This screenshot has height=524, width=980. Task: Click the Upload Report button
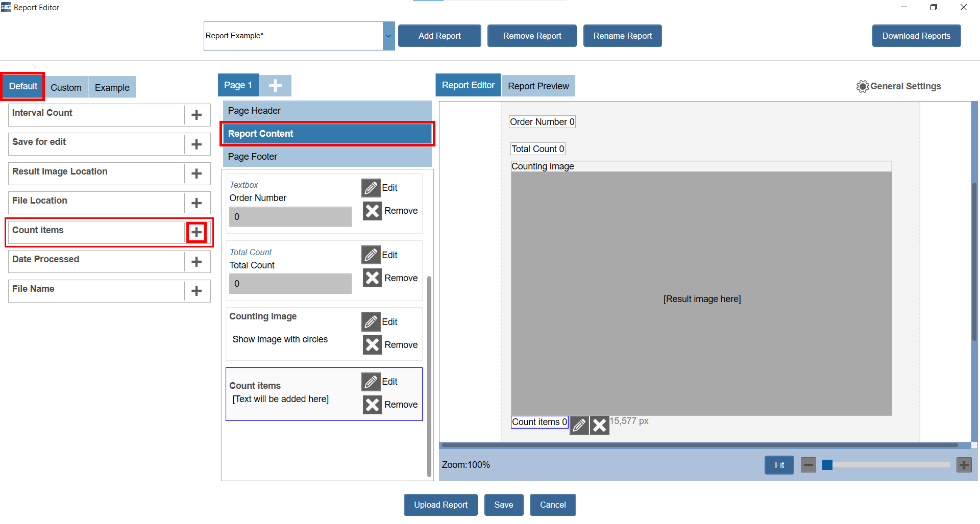pos(440,505)
